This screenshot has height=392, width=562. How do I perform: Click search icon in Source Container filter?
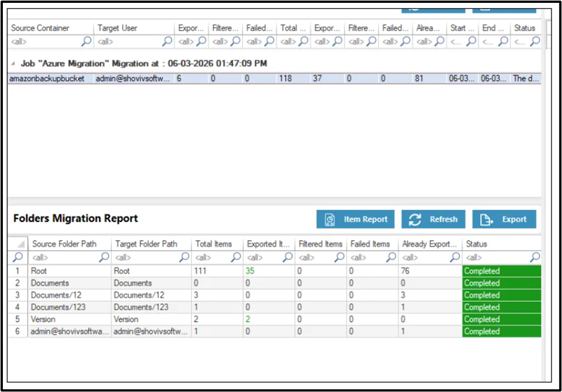click(x=86, y=41)
